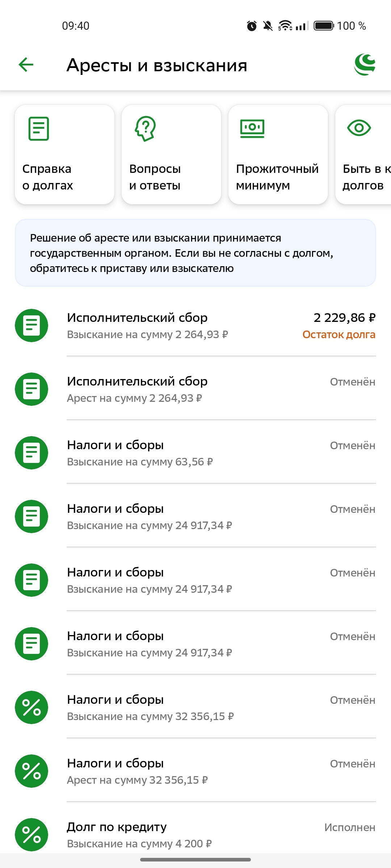391x868 pixels.
Task: Open the Долг по кредиту 4 200 ₽ entry
Action: pyautogui.click(x=195, y=835)
